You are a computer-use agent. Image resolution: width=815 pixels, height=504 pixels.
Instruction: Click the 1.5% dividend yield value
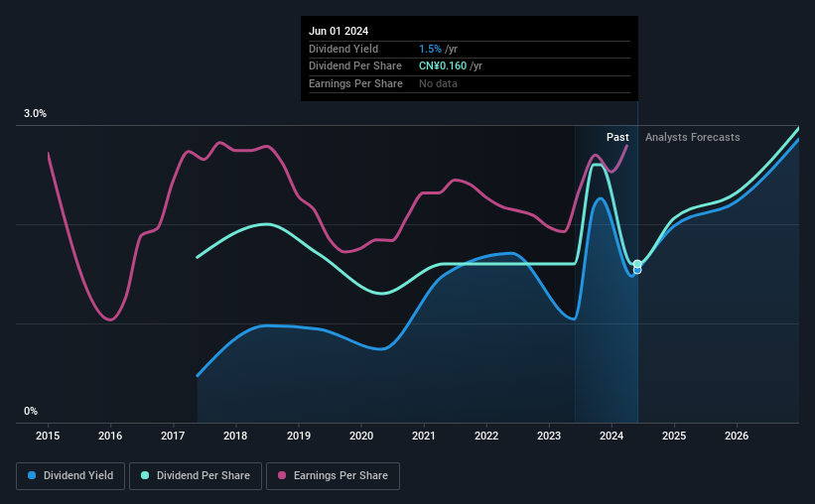[x=431, y=49]
